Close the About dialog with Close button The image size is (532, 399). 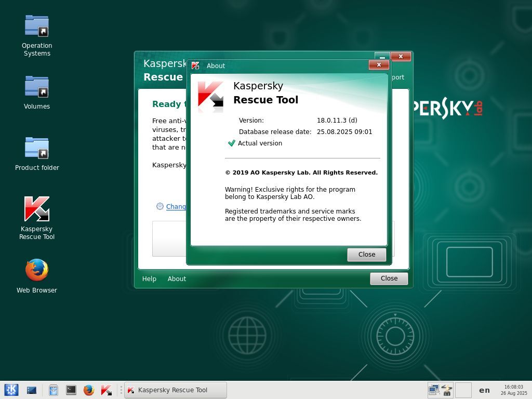(x=367, y=255)
